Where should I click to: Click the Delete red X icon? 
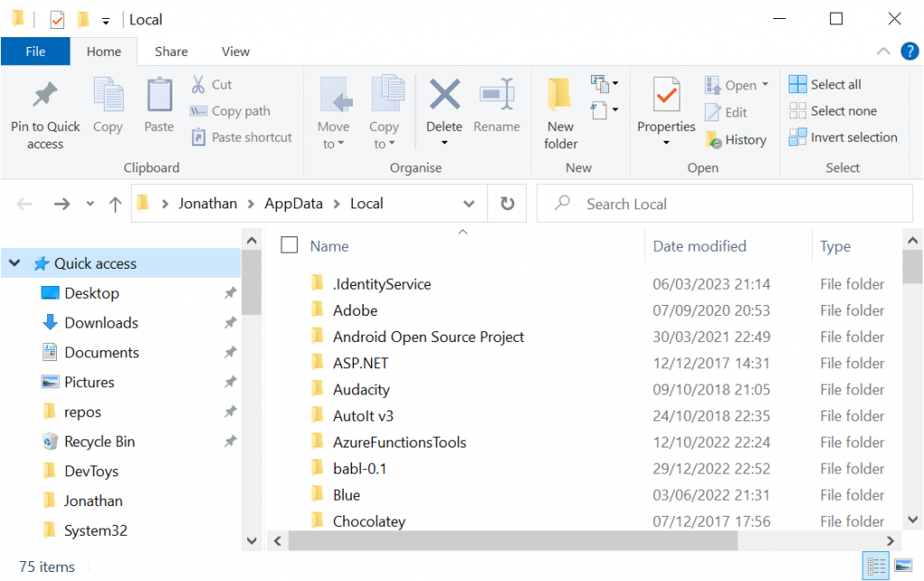(x=444, y=95)
